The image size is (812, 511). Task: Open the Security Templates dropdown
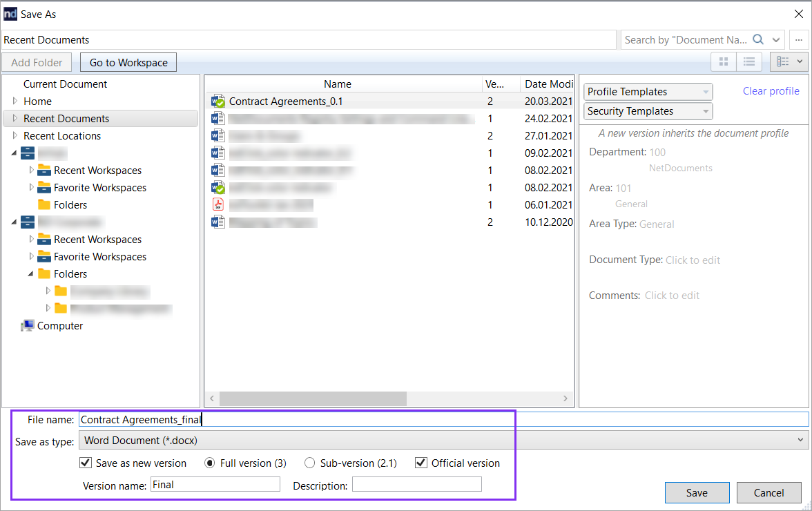coord(648,111)
